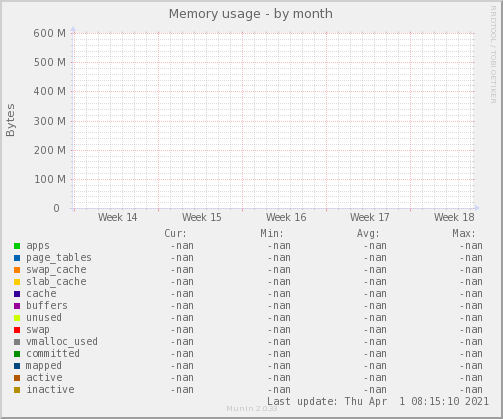The width and height of the screenshot is (503, 419).
Task: Select the 'cache' legend label
Action: pyautogui.click(x=41, y=294)
